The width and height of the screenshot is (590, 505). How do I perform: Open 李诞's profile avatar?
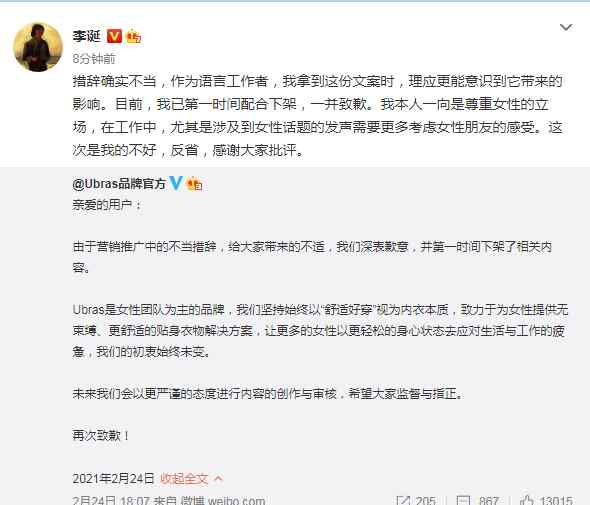tap(38, 47)
